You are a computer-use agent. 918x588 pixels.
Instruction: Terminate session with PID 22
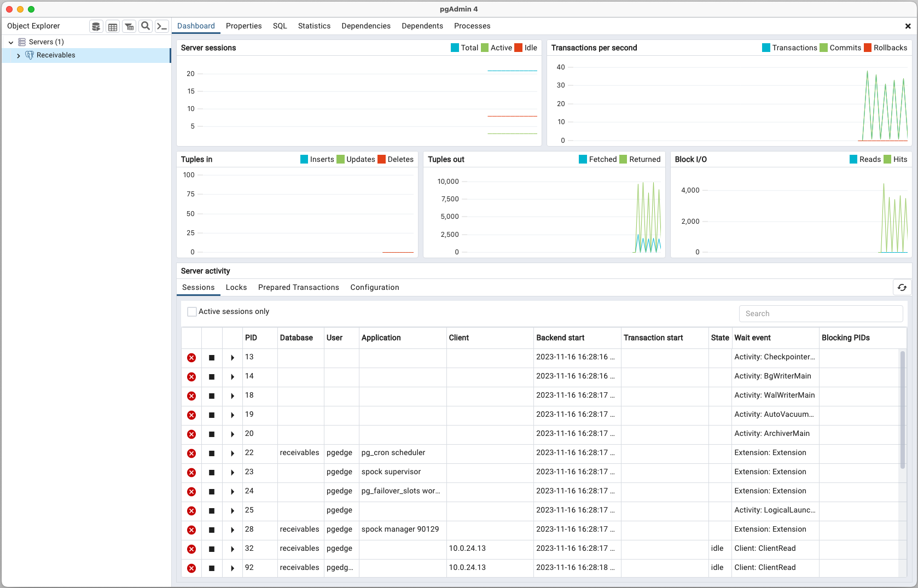[191, 453]
